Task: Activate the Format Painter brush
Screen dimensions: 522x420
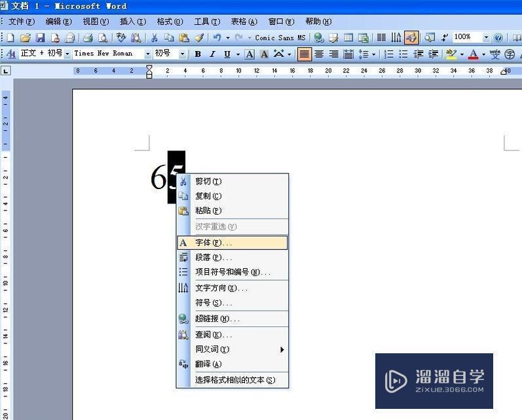Action: [x=199, y=37]
